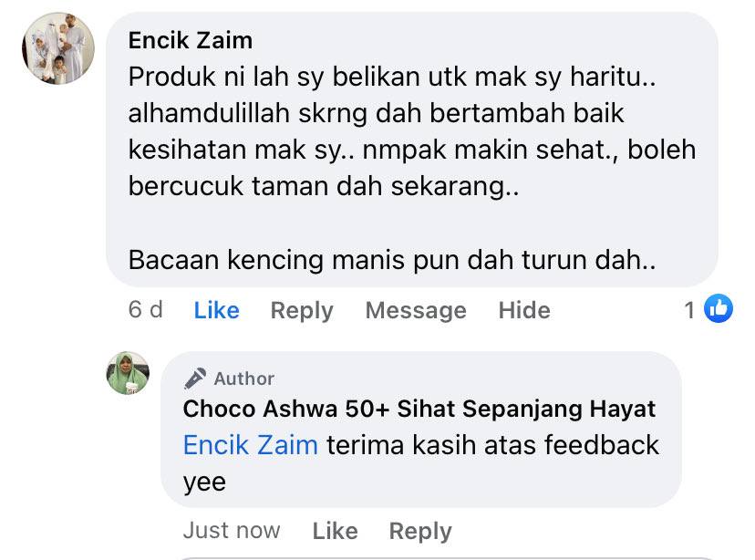Screen dimensions: 755x560
Task: Hide Encik Zaim's comment
Action: coord(524,310)
